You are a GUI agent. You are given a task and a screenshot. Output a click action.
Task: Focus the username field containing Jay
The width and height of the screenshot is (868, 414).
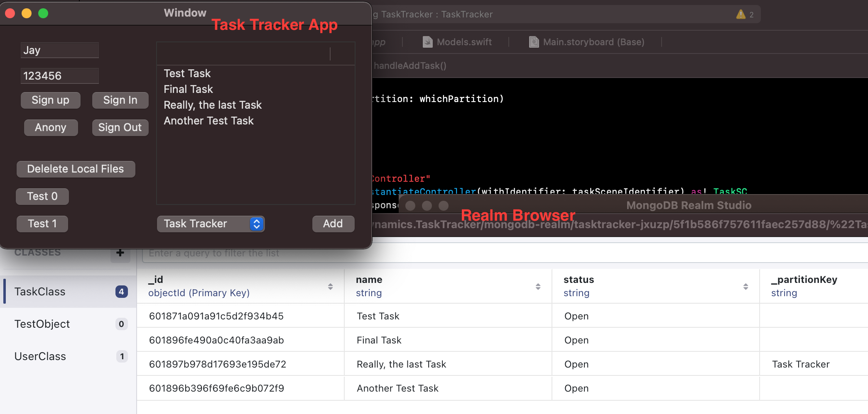coord(59,50)
